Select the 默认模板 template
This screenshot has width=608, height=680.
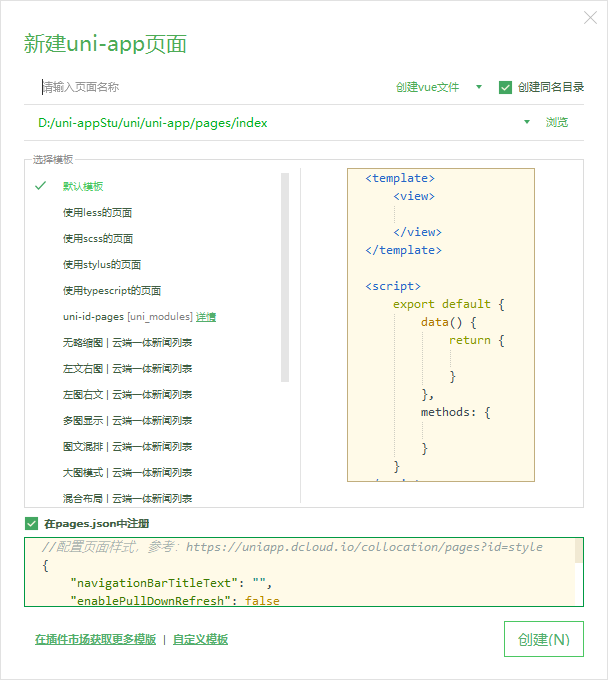click(83, 186)
